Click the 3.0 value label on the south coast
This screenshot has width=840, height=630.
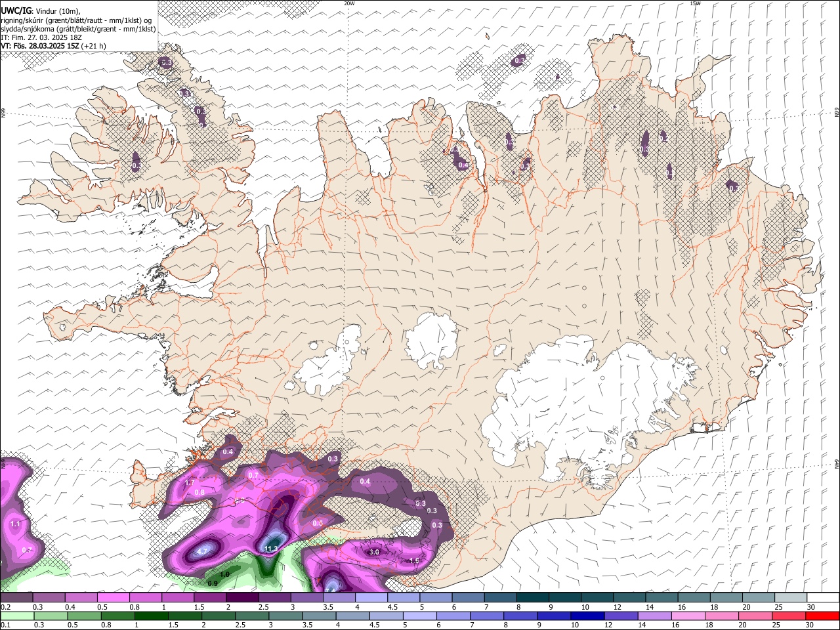375,553
